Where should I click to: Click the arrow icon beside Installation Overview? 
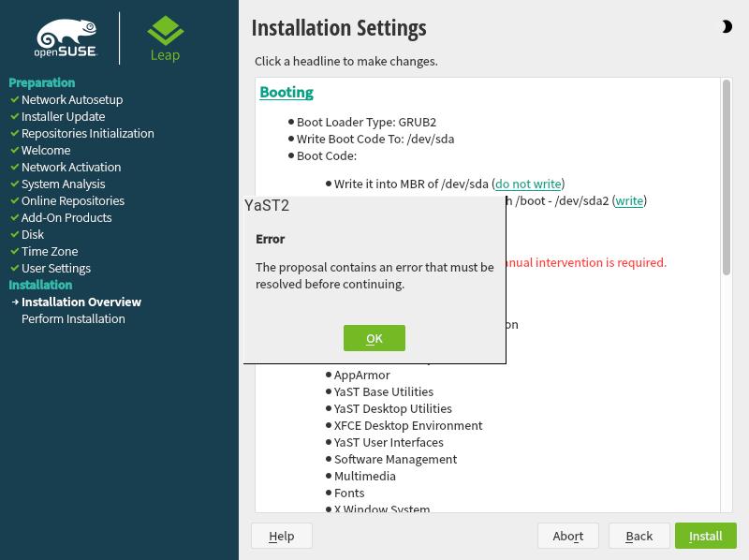click(x=15, y=302)
